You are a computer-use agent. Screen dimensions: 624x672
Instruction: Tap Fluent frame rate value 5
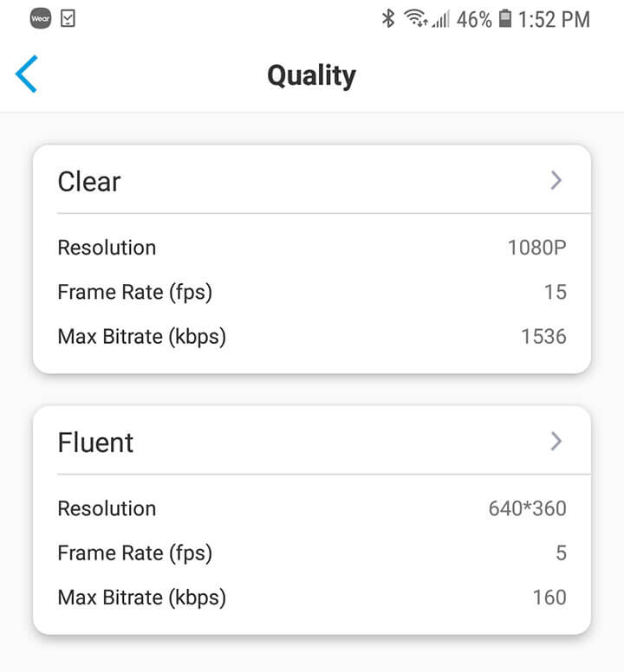point(561,552)
